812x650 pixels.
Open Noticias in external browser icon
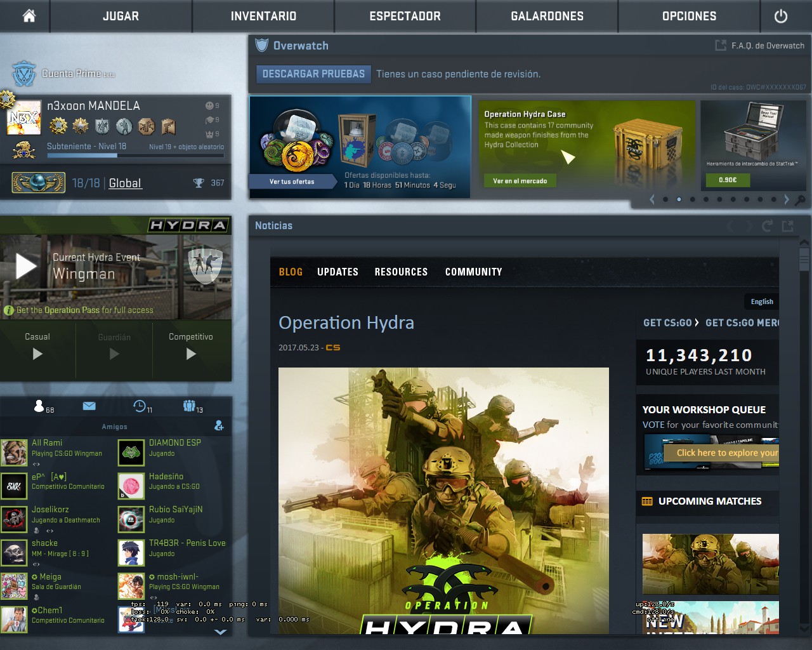click(x=788, y=225)
